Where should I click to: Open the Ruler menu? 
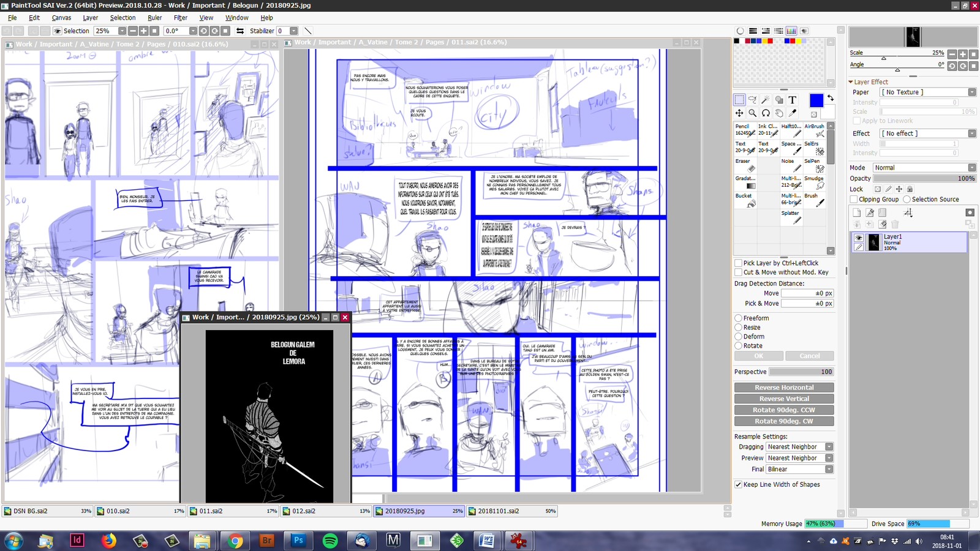click(x=154, y=18)
